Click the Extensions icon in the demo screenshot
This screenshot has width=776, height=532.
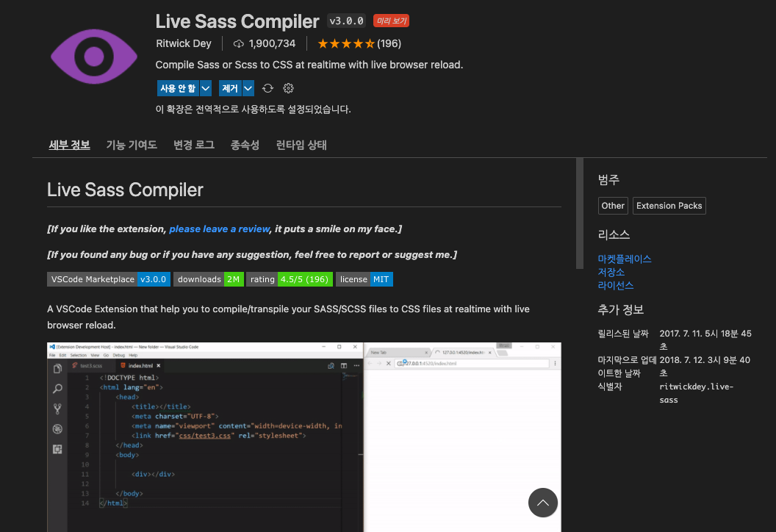click(57, 449)
